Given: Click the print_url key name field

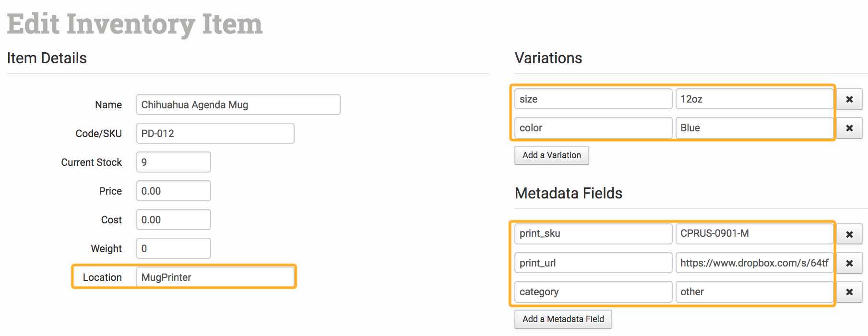Looking at the screenshot, I should coord(593,263).
